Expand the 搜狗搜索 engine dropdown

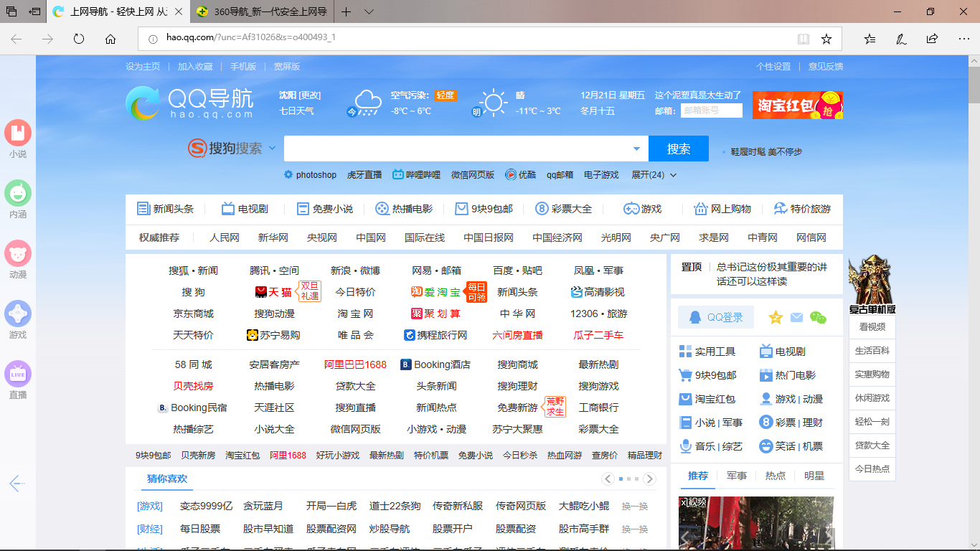pyautogui.click(x=272, y=149)
